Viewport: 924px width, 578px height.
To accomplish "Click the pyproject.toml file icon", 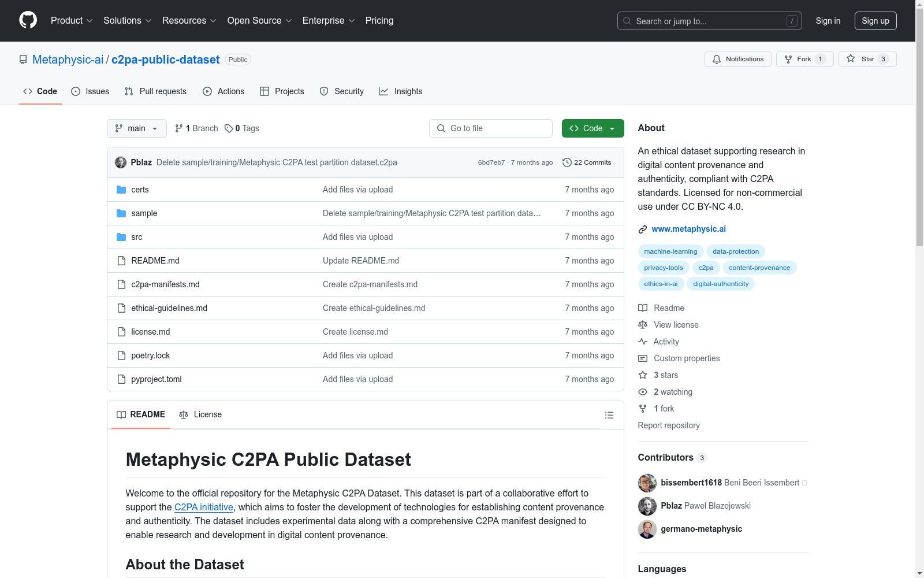I will pyautogui.click(x=121, y=379).
